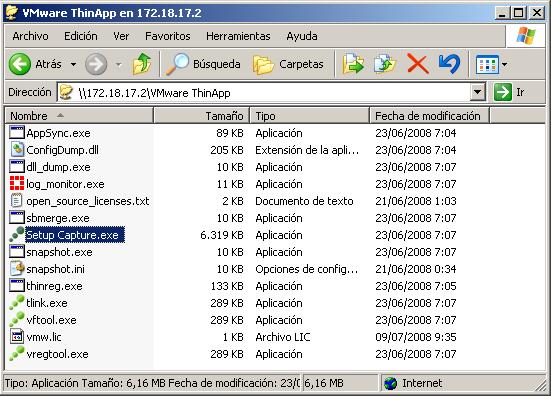Select the thinreg.exe file icon
Image resolution: width=551 pixels, height=396 pixels.
point(17,286)
